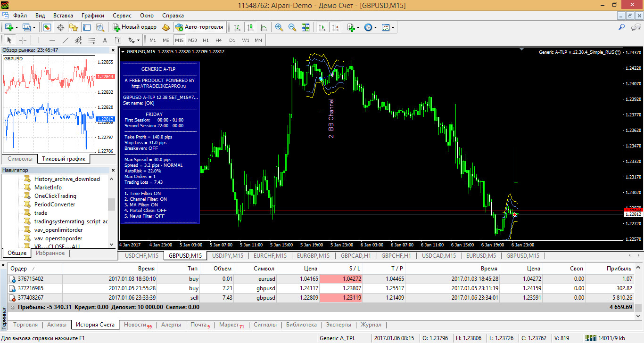Screen dimensions: 644x343
Task: Open the Periods clock dropdown arrow
Action: click(x=376, y=27)
